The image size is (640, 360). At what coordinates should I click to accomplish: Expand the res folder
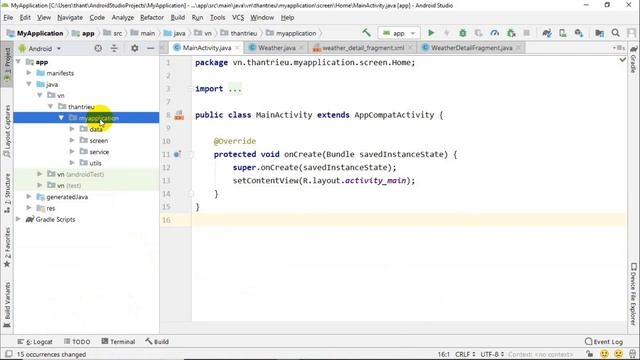tap(29, 208)
